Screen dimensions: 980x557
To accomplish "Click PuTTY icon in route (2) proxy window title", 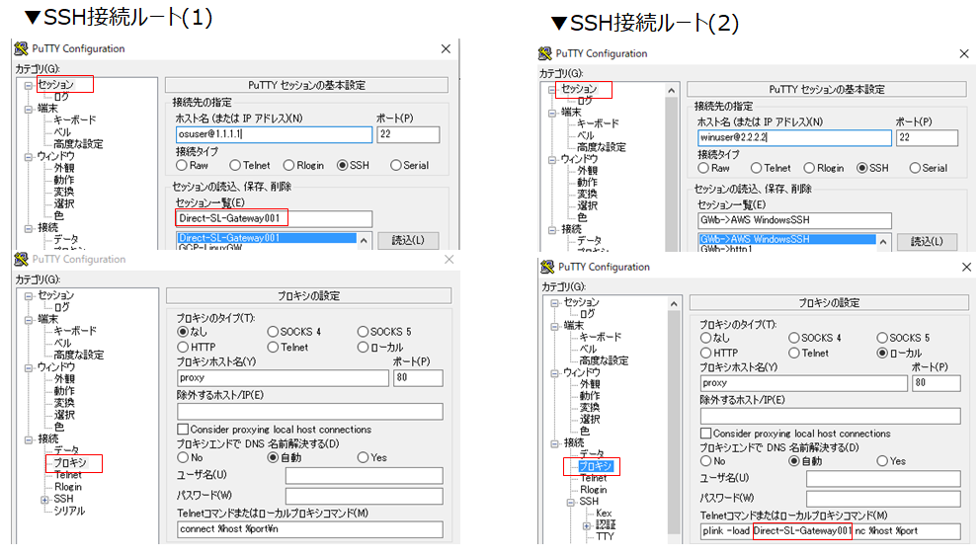I will coord(547,267).
